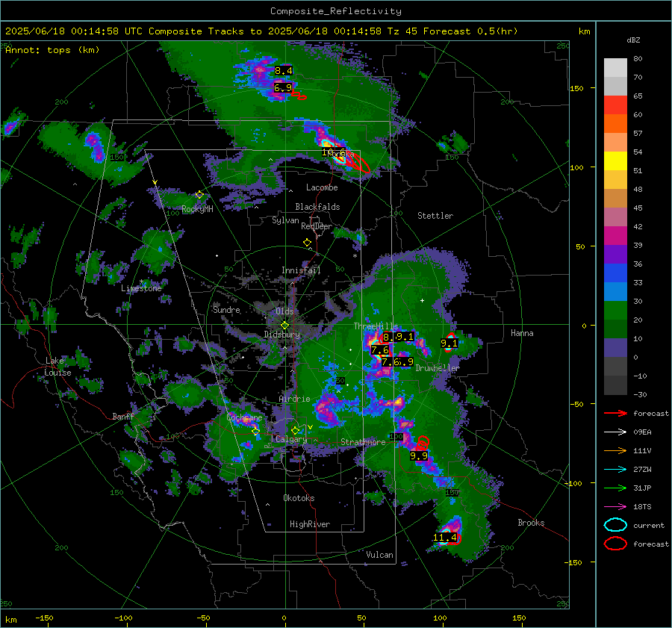Click the magenta 18TS arrow in legend
Viewport: 672px width, 628px height.
click(615, 507)
